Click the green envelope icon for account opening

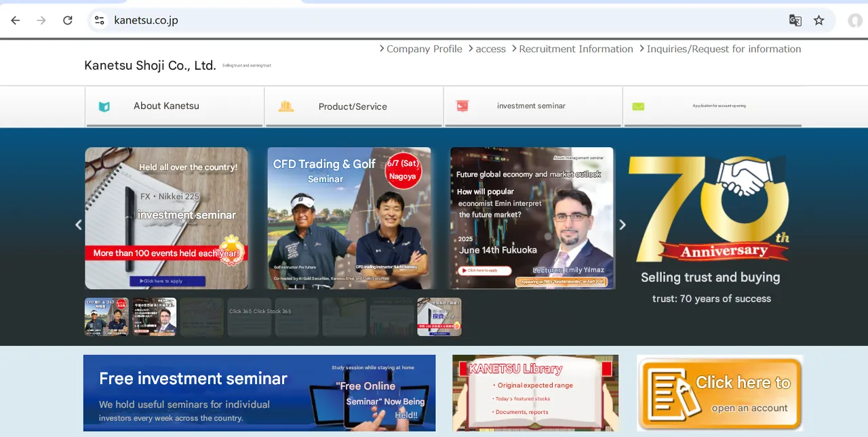[638, 106]
